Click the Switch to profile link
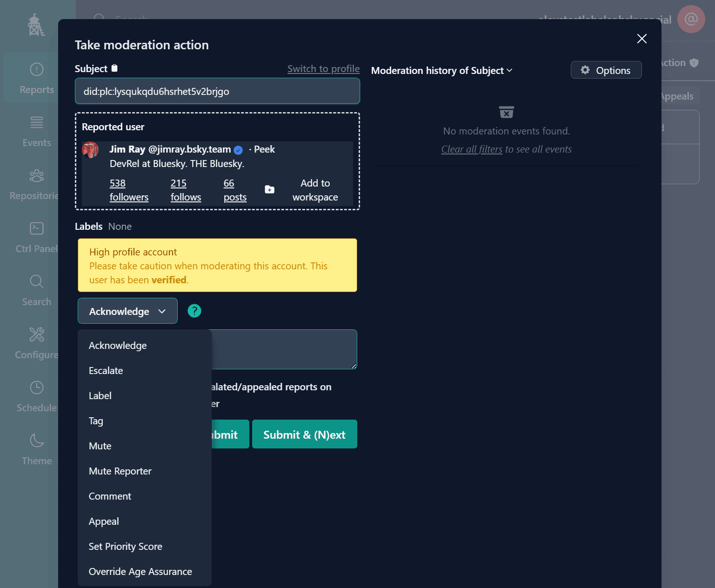This screenshot has width=715, height=588. (323, 69)
